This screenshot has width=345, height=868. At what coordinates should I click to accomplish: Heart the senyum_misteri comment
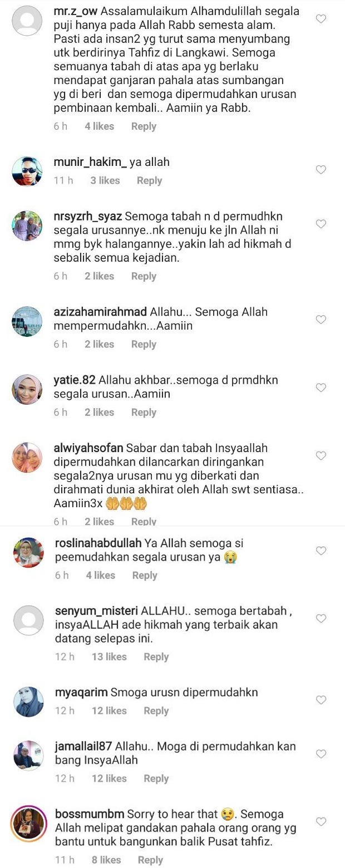point(321,619)
